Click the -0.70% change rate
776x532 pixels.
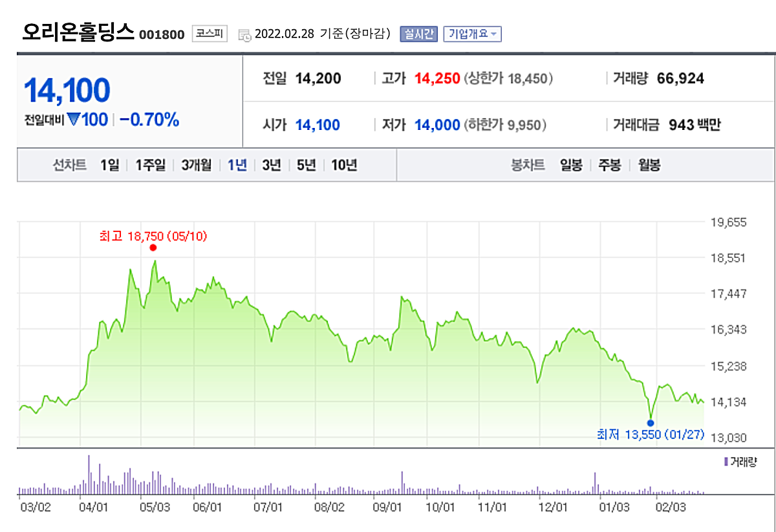point(149,120)
